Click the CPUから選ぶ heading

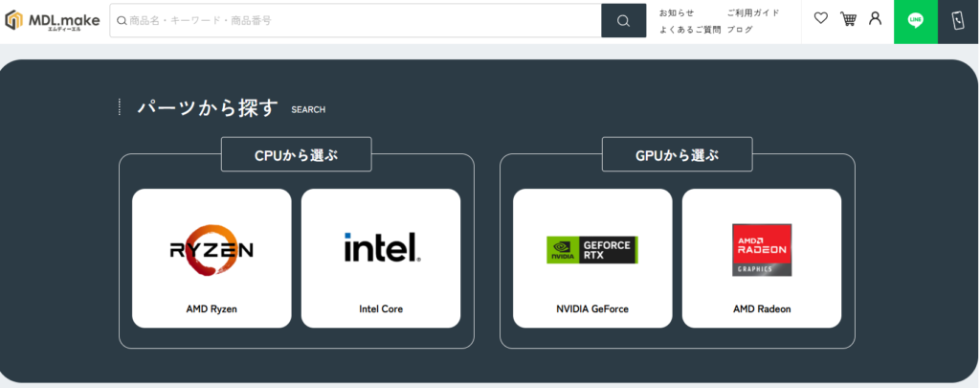click(x=297, y=154)
